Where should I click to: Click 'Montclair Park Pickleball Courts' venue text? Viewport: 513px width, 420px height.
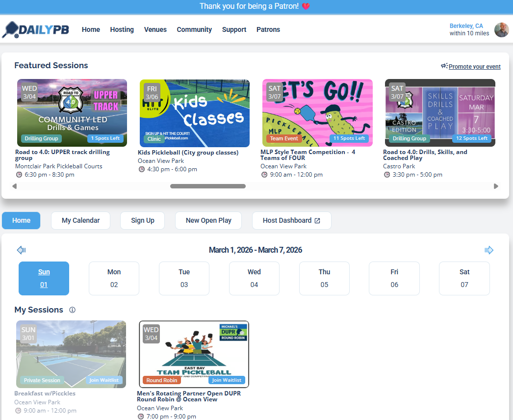click(58, 166)
